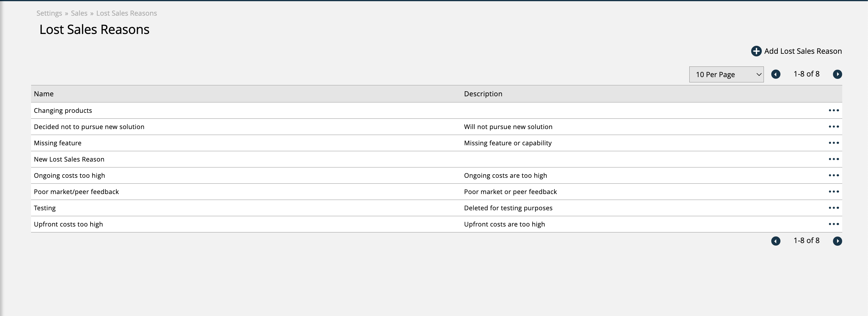Open ellipsis menu for Testing row

833,208
